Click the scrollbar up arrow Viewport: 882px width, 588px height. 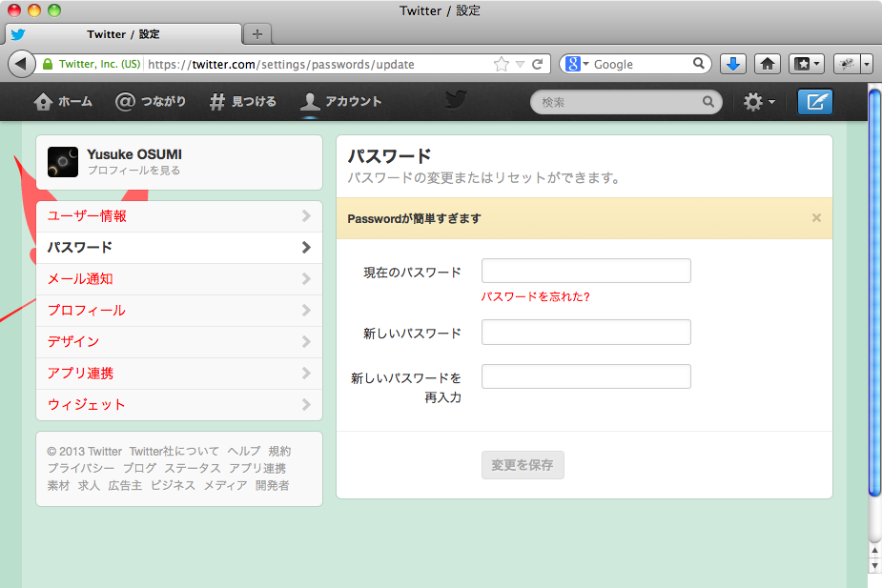(x=874, y=550)
